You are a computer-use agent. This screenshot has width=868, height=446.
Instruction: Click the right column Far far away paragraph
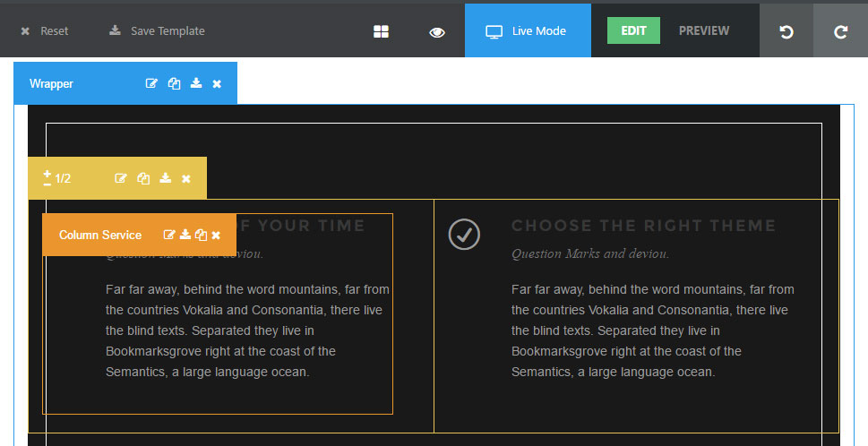click(x=653, y=330)
